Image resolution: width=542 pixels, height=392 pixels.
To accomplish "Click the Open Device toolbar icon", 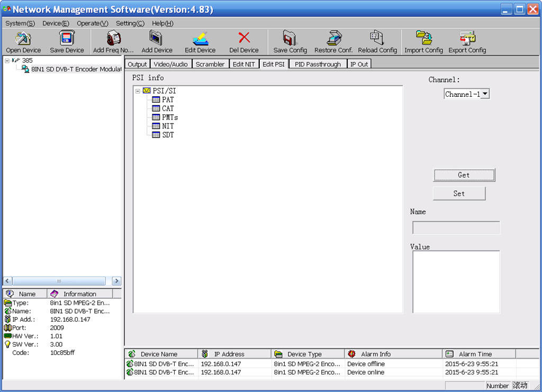I will (23, 38).
